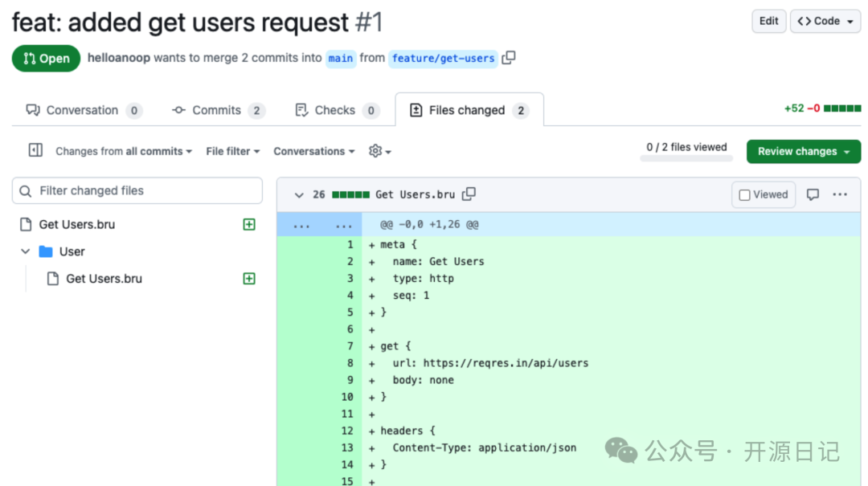Viewport: 868px width, 486px height.
Task: Mark Get Users.bru as Viewed
Action: (x=764, y=194)
